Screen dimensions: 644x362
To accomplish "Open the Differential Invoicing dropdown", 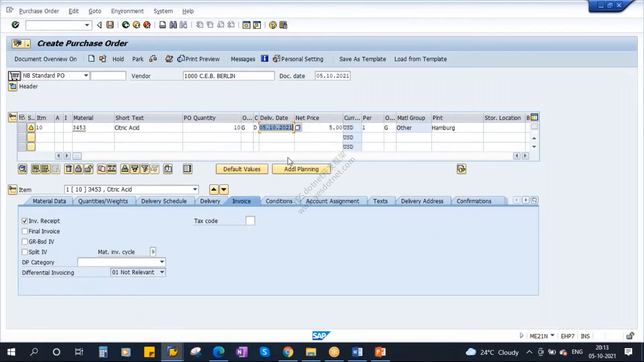I will tap(162, 272).
